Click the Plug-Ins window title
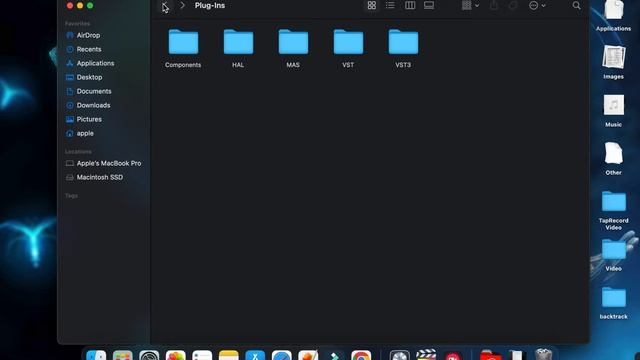640x360 pixels. click(x=210, y=6)
